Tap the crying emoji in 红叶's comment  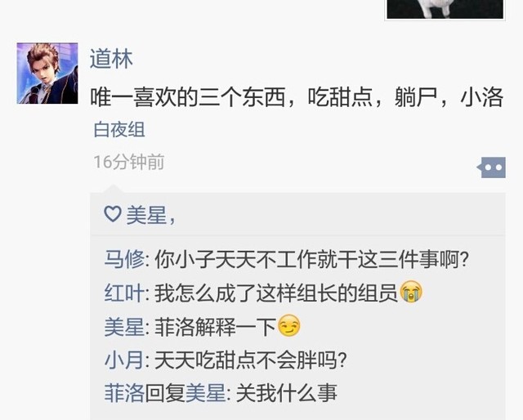tap(411, 292)
